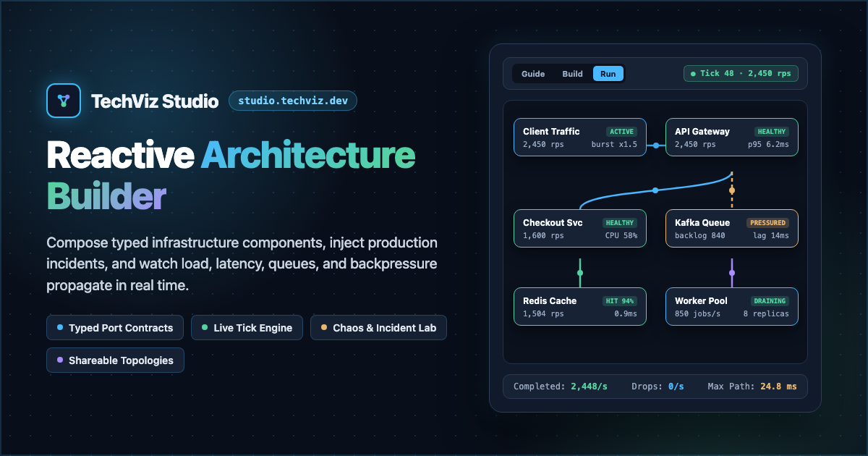
Task: Click the lag 14ms value
Action: click(771, 236)
